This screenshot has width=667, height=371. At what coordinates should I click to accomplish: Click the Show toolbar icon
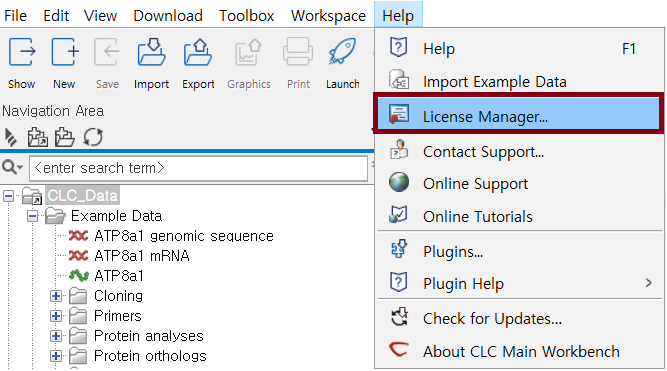[22, 51]
